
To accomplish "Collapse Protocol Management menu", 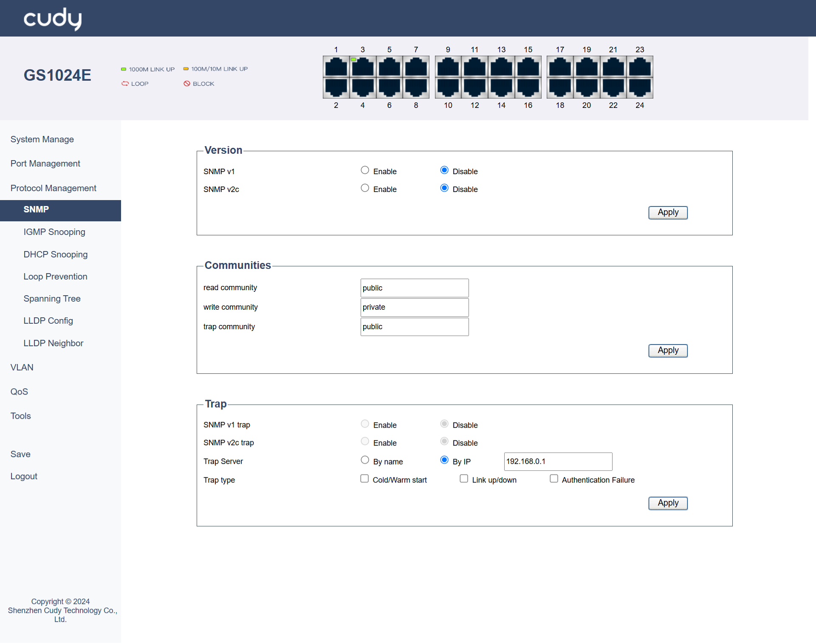I will coord(53,188).
